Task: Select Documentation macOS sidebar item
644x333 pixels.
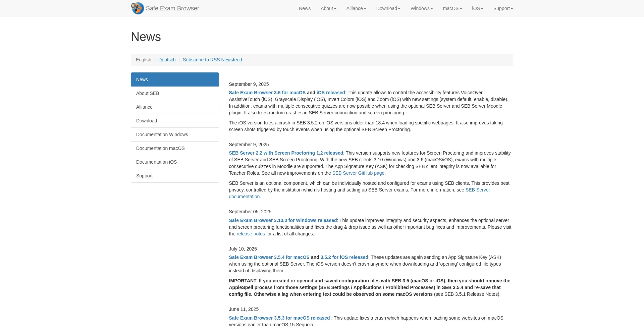Action: [160, 148]
